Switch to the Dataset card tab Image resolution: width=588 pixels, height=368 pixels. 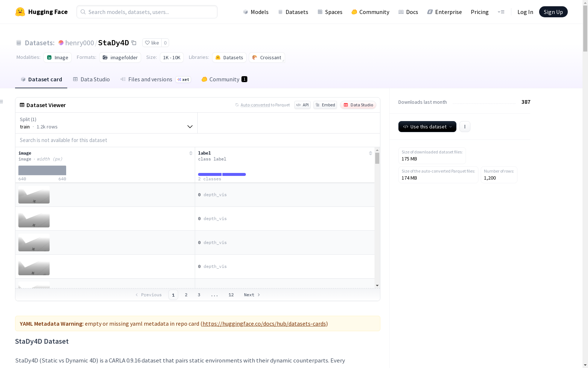(41, 79)
